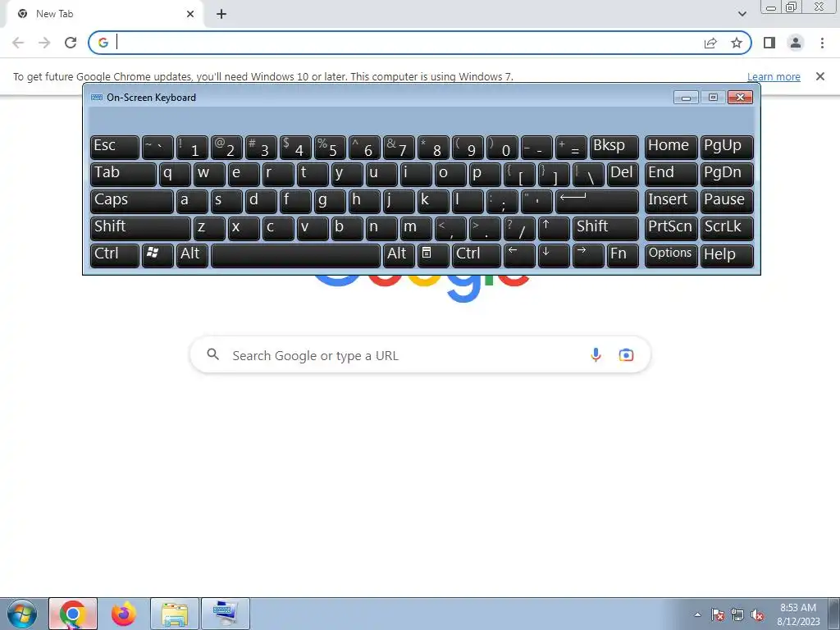Click the down arrow key

tap(554, 255)
